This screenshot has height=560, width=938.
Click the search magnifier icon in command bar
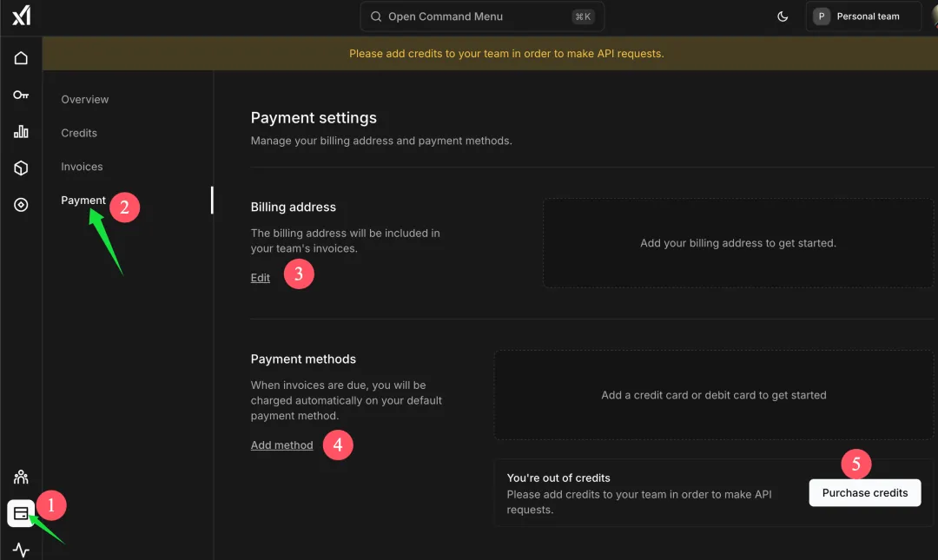[x=376, y=16]
